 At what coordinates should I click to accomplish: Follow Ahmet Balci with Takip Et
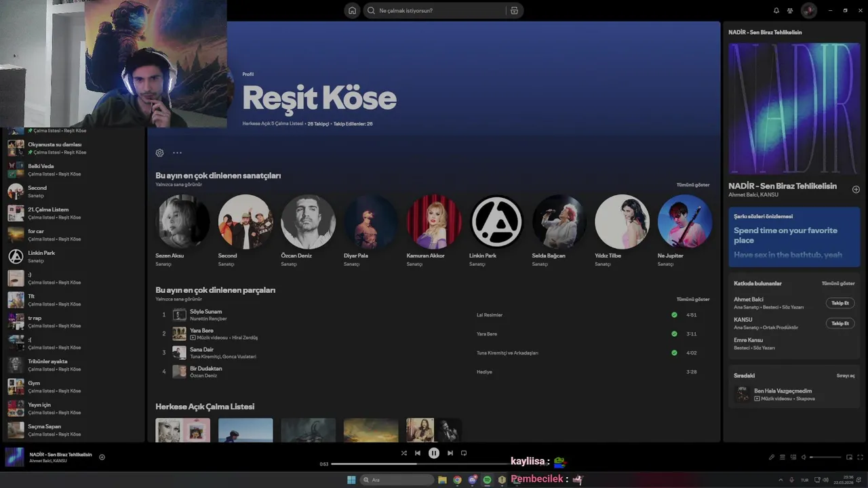point(840,303)
